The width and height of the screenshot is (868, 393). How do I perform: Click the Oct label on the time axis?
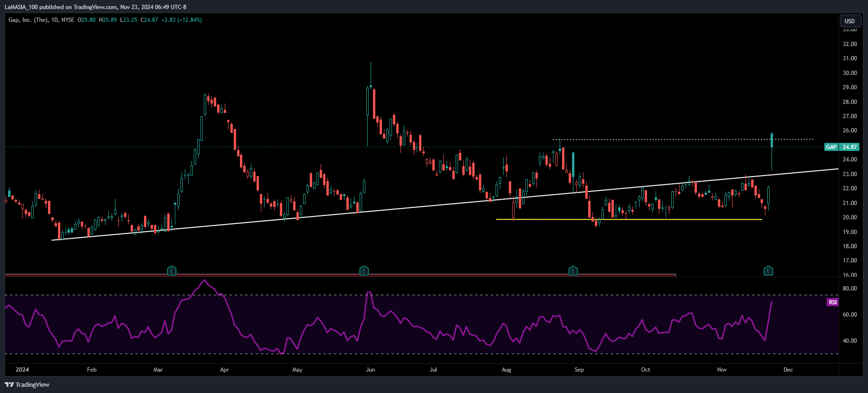(646, 370)
